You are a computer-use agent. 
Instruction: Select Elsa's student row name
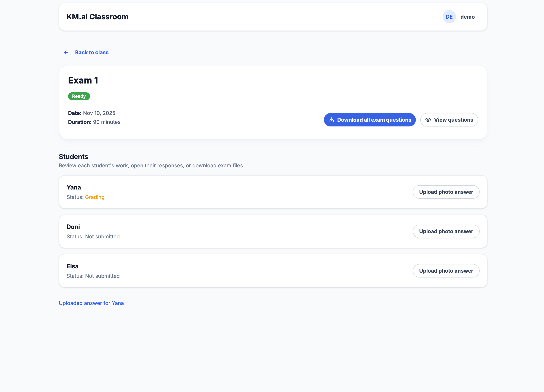(72, 266)
